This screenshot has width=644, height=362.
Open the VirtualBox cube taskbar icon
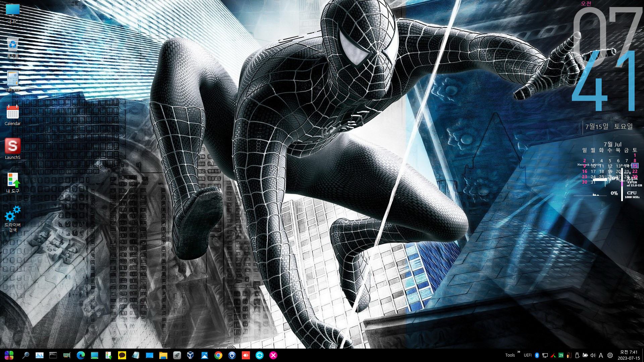(191, 355)
